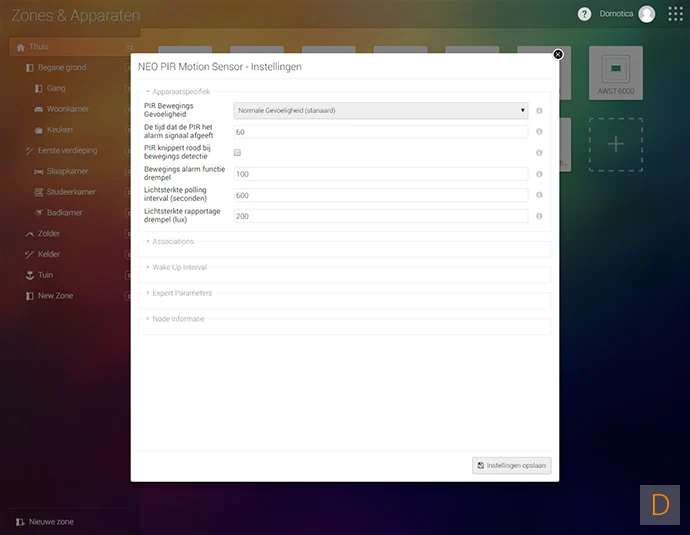This screenshot has width=690, height=535.
Task: Open the apps grid menu icon
Action: tap(675, 14)
